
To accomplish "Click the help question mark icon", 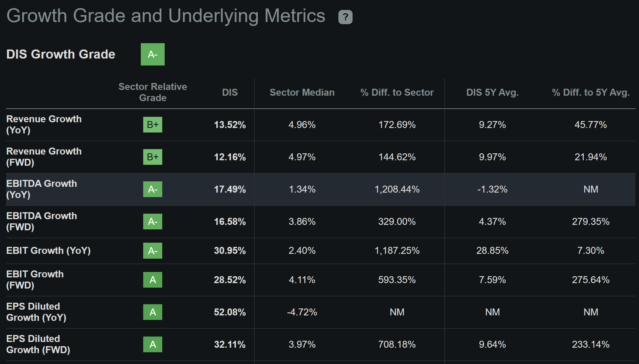I will point(345,17).
